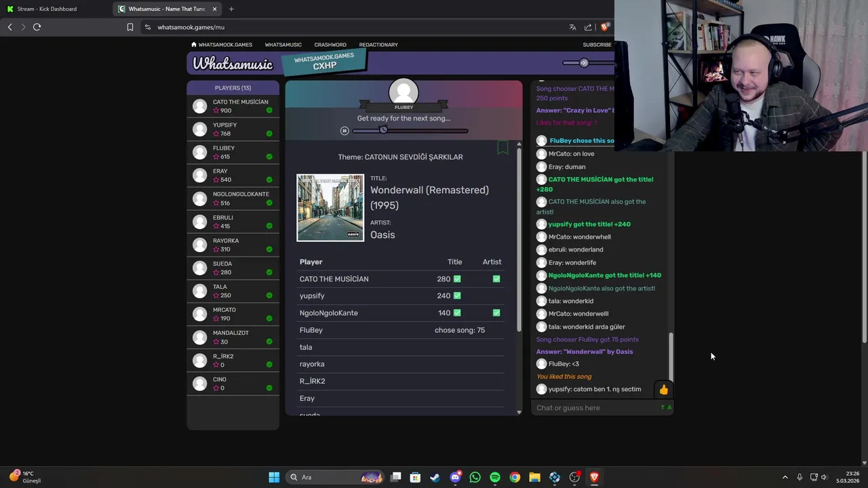Click the green T indicator in chat input
Screen dimensions: 868x488
(663, 408)
